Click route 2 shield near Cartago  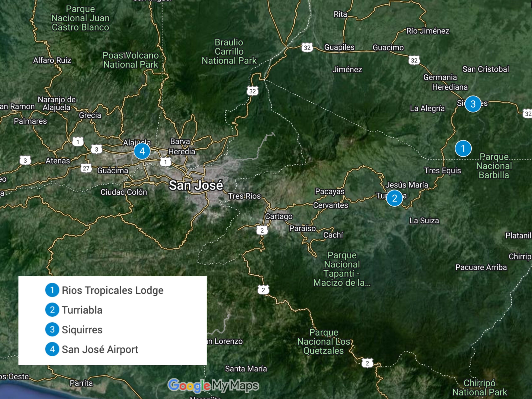coord(262,230)
